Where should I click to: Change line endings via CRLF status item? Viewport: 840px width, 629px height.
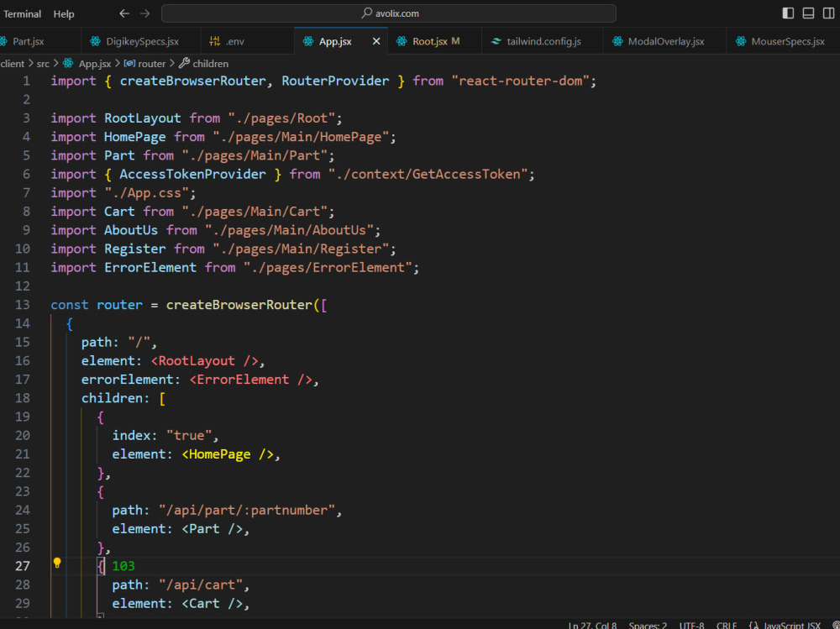tap(727, 626)
